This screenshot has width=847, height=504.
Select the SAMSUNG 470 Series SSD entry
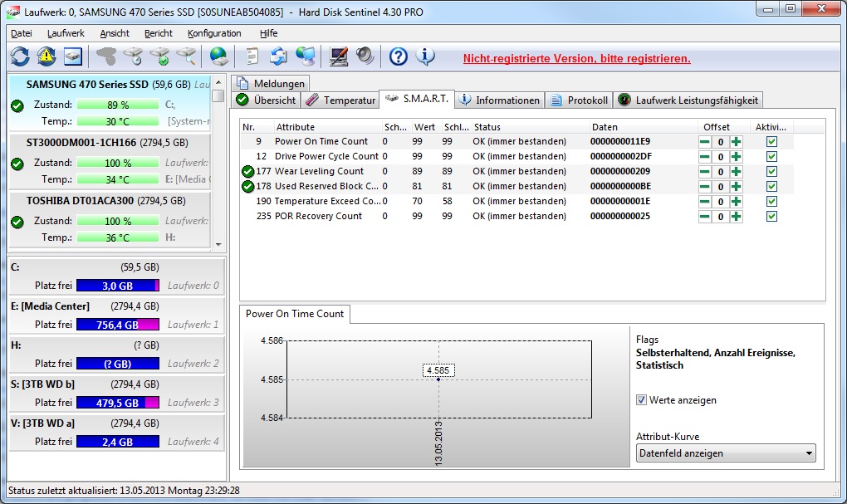[x=110, y=103]
